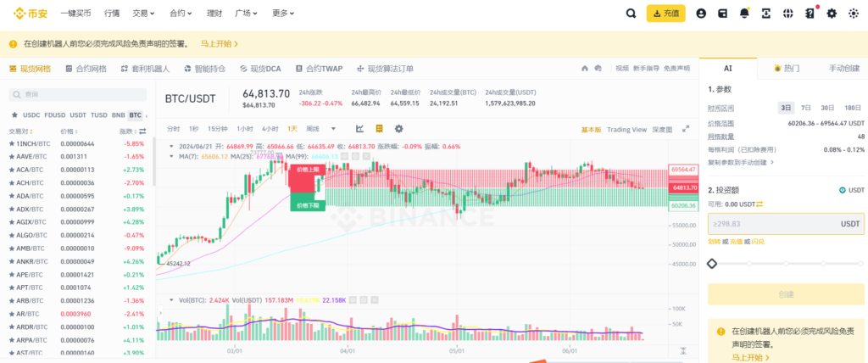
Task: Sort pair list by 交易对 column
Action: click(x=21, y=131)
